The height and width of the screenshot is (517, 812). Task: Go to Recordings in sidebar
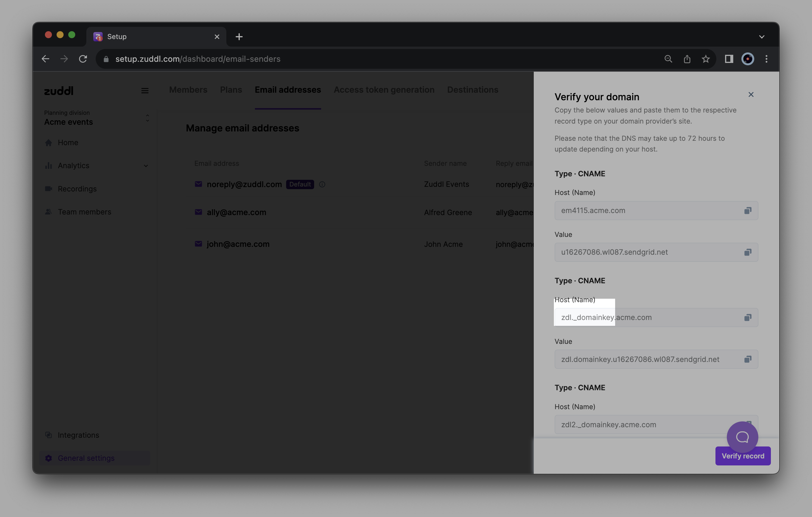click(x=77, y=189)
